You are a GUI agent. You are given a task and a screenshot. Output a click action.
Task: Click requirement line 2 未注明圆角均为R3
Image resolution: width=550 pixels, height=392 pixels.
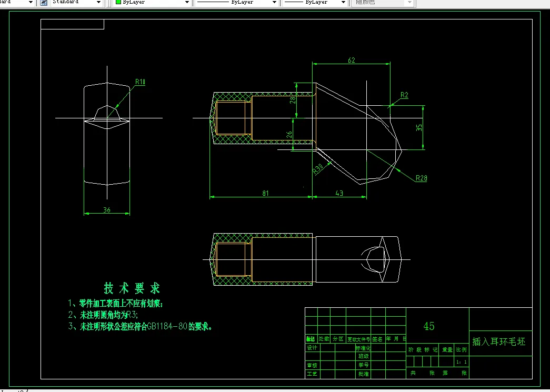(x=103, y=315)
